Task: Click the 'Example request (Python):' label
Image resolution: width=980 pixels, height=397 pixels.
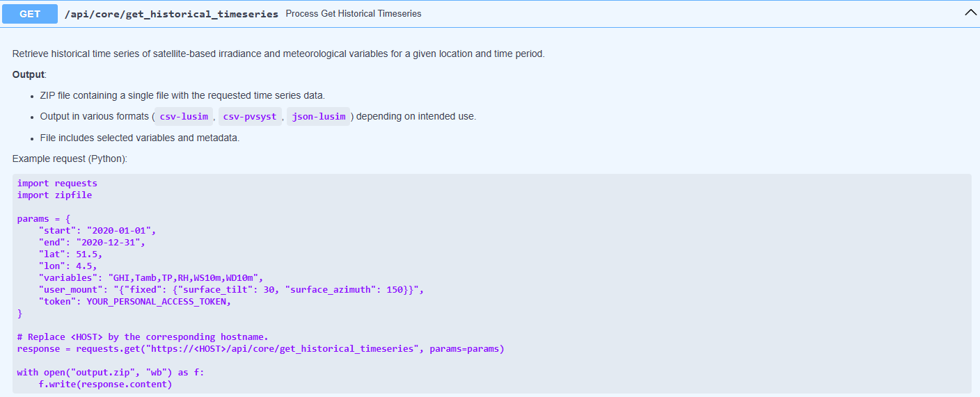Action: pos(70,159)
